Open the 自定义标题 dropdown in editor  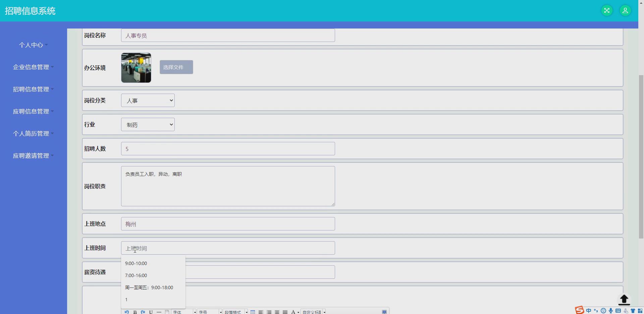(313, 312)
